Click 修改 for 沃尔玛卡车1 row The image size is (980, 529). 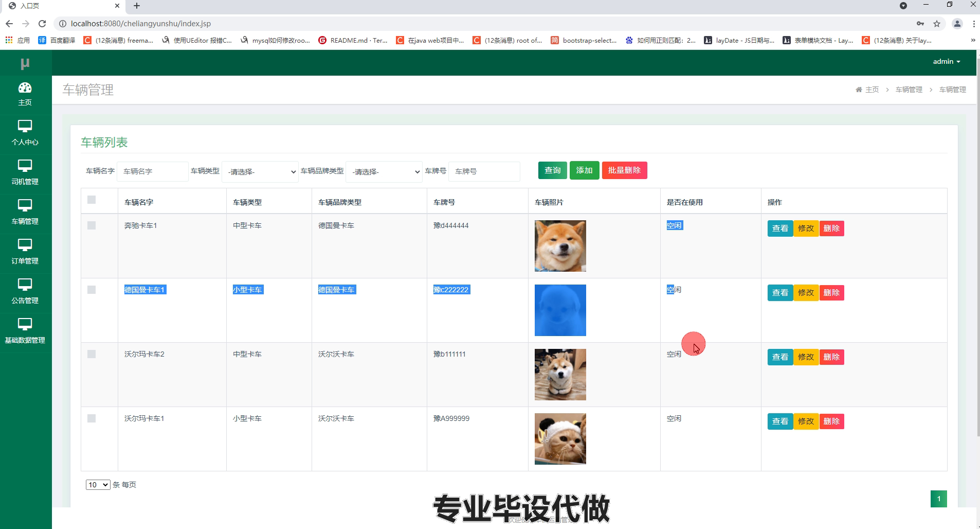point(806,421)
